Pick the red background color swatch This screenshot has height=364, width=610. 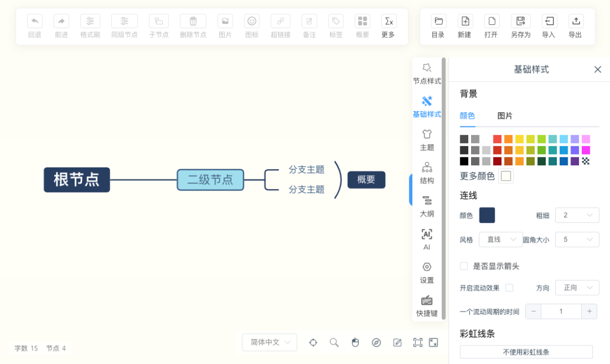point(497,138)
